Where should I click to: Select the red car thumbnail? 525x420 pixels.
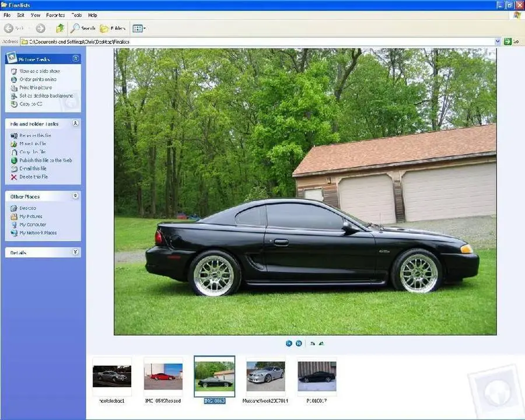click(163, 376)
